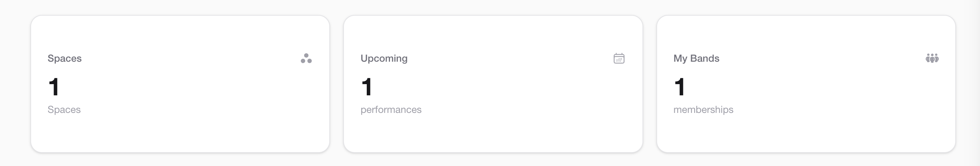Image resolution: width=980 pixels, height=166 pixels.
Task: Click the Upcoming performances count number 1
Action: tap(367, 87)
